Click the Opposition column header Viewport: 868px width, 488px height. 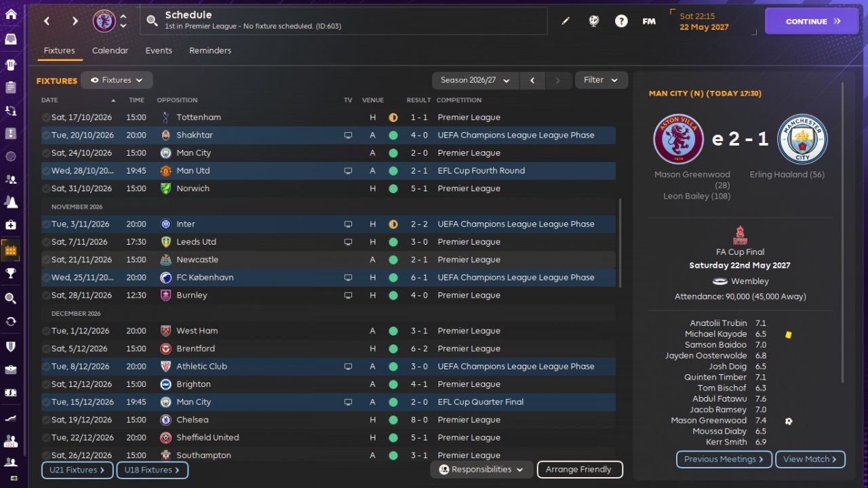tap(177, 100)
